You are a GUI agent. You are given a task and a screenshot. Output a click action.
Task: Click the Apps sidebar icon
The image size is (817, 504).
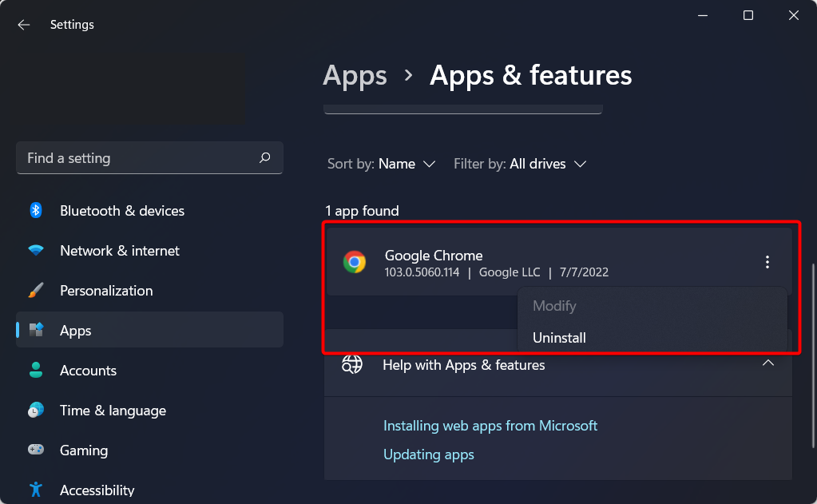pyautogui.click(x=36, y=330)
